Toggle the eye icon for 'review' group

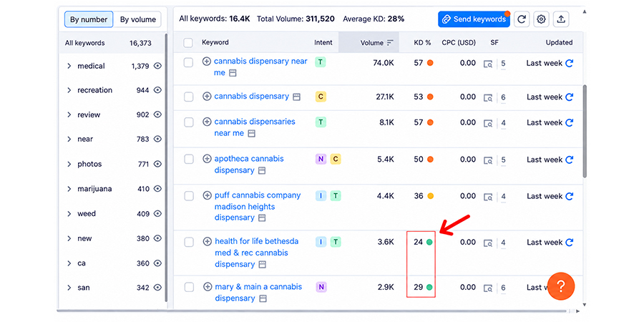pyautogui.click(x=157, y=114)
